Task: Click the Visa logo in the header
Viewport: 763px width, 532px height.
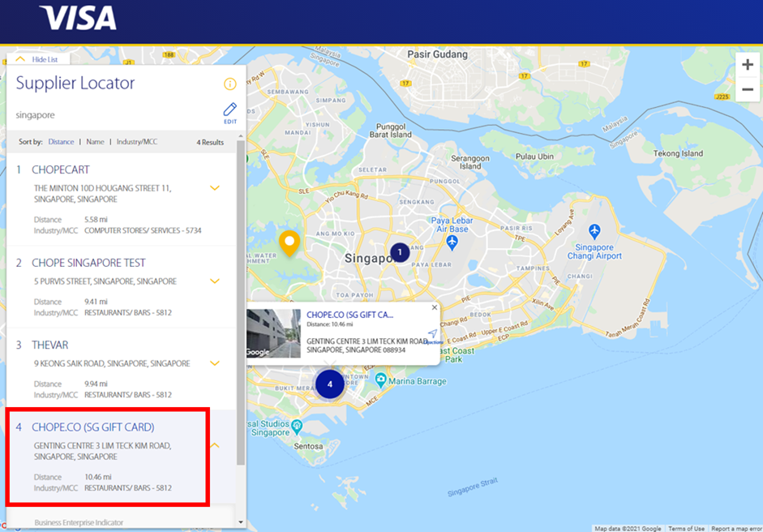Action: pos(78,18)
